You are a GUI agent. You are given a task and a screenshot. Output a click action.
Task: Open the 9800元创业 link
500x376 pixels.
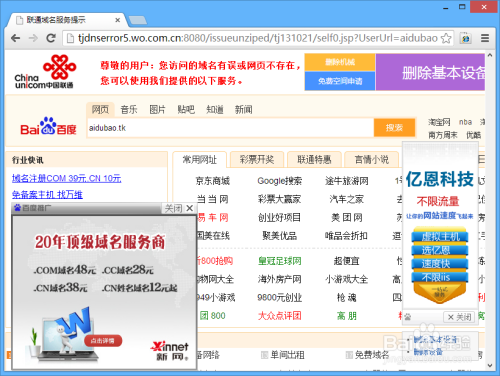(280, 297)
